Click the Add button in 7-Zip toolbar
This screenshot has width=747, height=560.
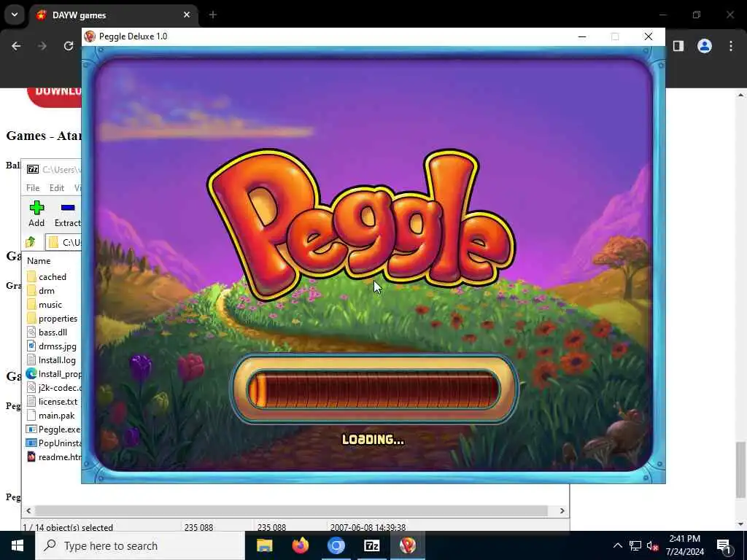click(x=36, y=214)
